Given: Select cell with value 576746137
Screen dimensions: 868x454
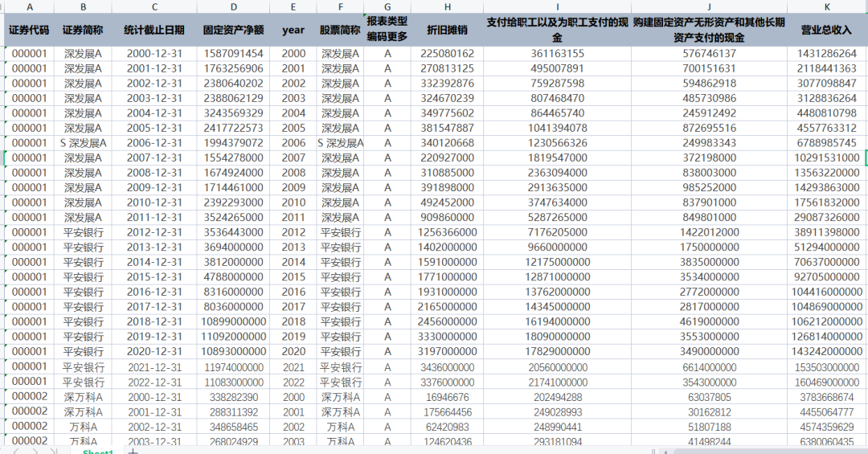Looking at the screenshot, I should point(709,54).
